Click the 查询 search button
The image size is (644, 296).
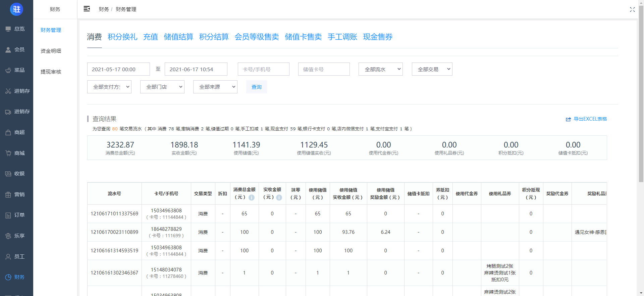[257, 87]
